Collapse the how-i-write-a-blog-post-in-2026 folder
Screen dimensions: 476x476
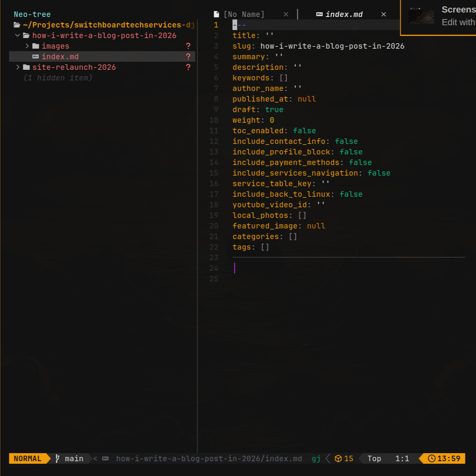pyautogui.click(x=18, y=36)
